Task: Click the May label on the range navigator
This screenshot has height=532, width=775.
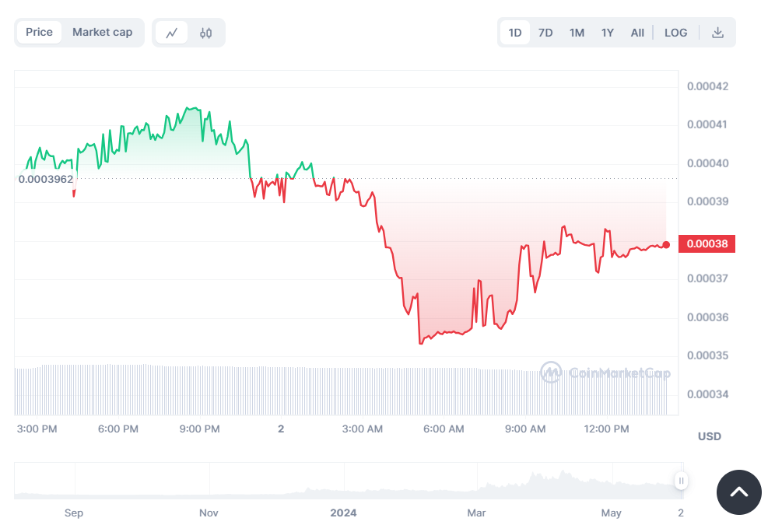Action: tap(612, 513)
